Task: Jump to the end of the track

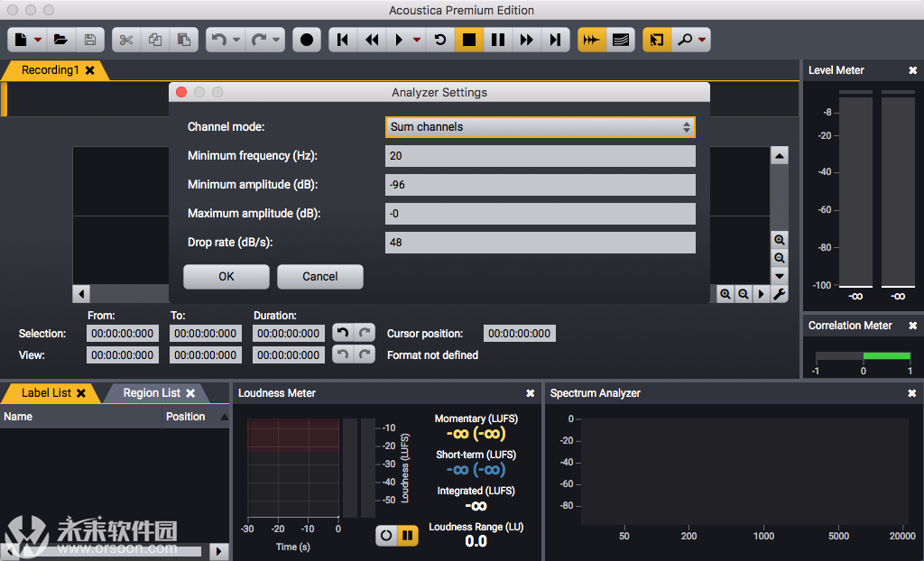Action: click(555, 40)
